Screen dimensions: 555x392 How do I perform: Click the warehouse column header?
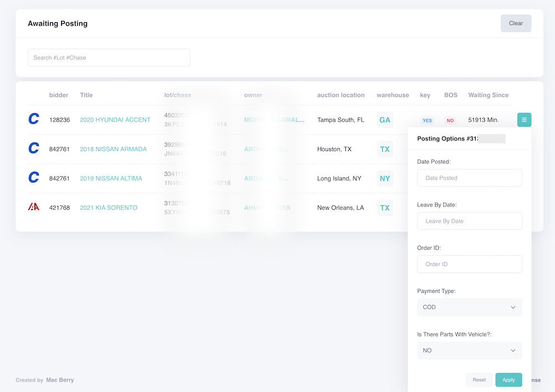(x=392, y=96)
